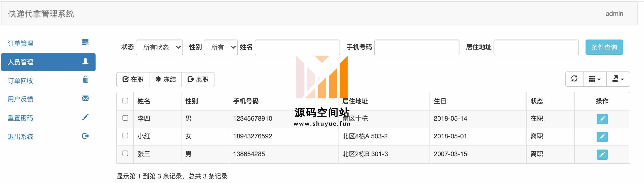This screenshot has width=644, height=183.
Task: Open the 性别 gender dropdown
Action: coord(221,47)
